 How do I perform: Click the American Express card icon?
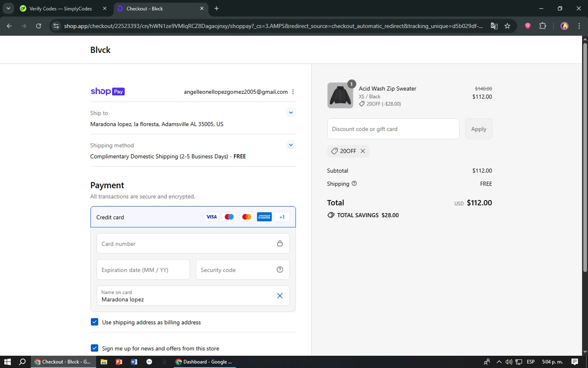pos(265,217)
